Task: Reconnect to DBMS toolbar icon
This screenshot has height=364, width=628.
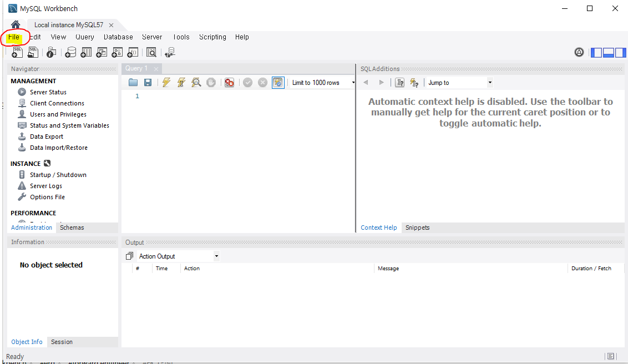Action: [x=170, y=52]
